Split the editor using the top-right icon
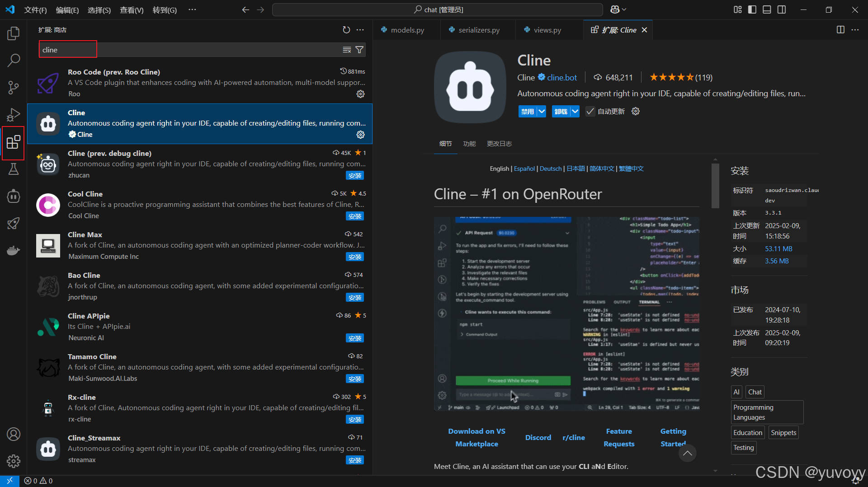This screenshot has height=487, width=868. (840, 30)
